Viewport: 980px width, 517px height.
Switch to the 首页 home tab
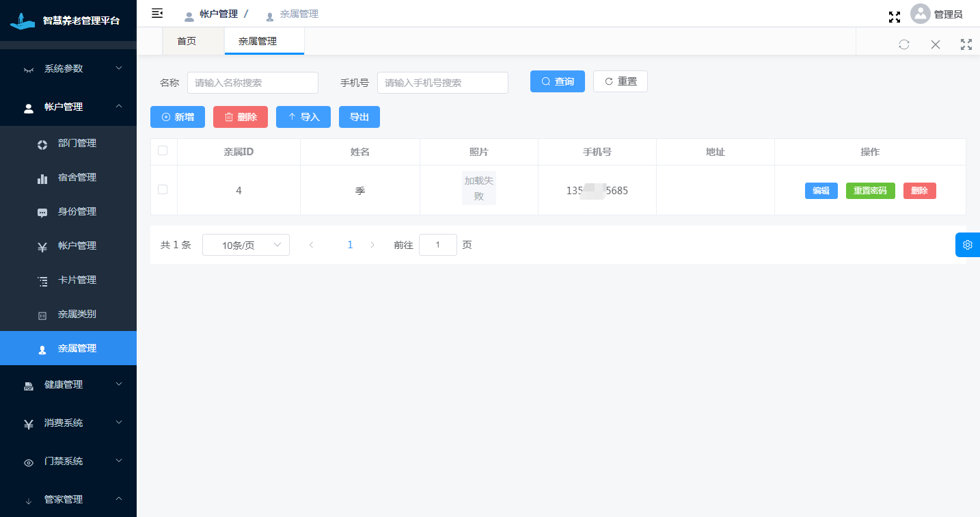(x=187, y=40)
